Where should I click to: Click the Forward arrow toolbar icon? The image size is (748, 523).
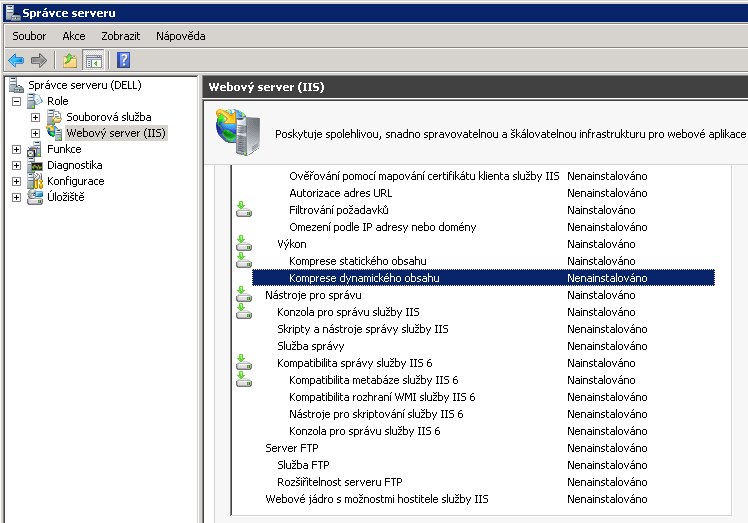(39, 60)
